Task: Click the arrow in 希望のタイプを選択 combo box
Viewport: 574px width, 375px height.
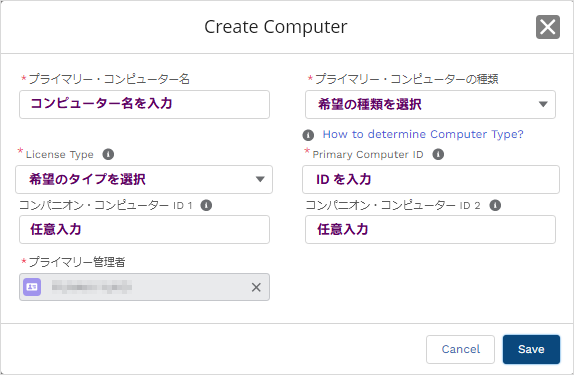Action: 260,179
